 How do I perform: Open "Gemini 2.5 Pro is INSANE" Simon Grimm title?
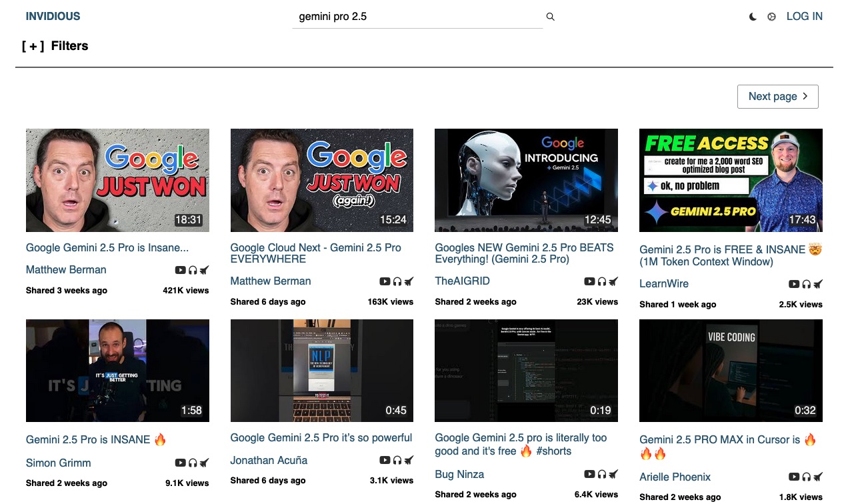[x=96, y=440]
